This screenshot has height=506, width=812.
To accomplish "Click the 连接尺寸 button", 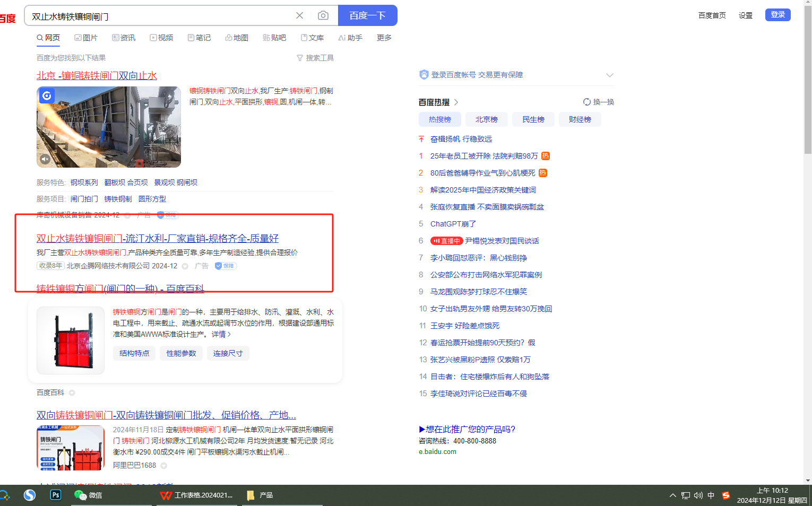I will click(x=228, y=353).
